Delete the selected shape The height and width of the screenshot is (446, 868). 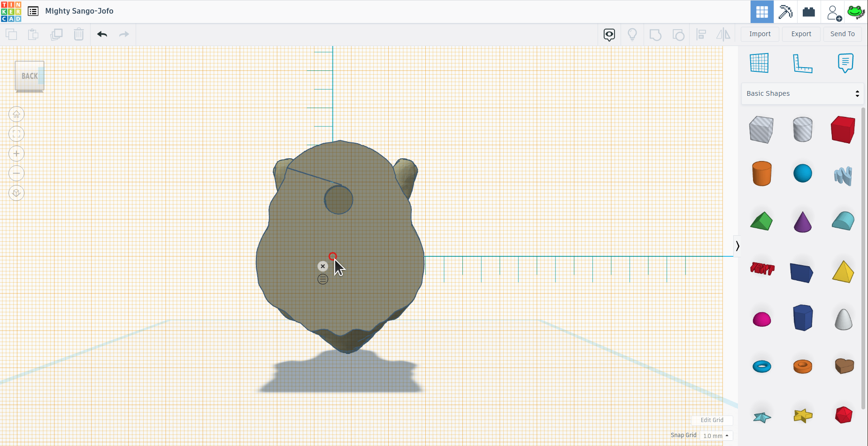[78, 34]
